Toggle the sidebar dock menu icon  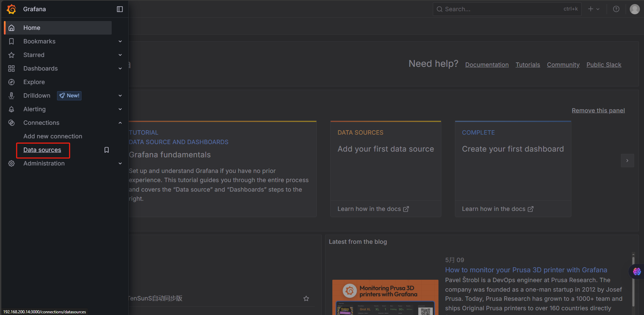[x=120, y=9]
